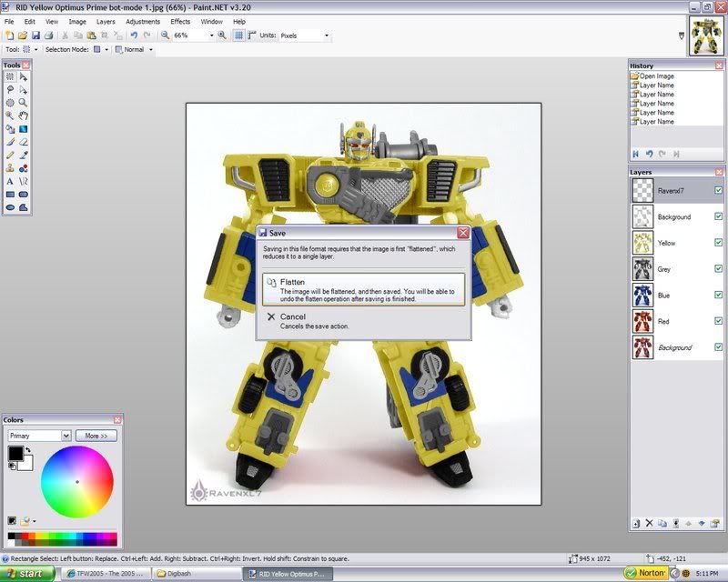The height and width of the screenshot is (582, 728).
Task: Uncheck the Yellow layer visibility
Action: click(x=718, y=243)
